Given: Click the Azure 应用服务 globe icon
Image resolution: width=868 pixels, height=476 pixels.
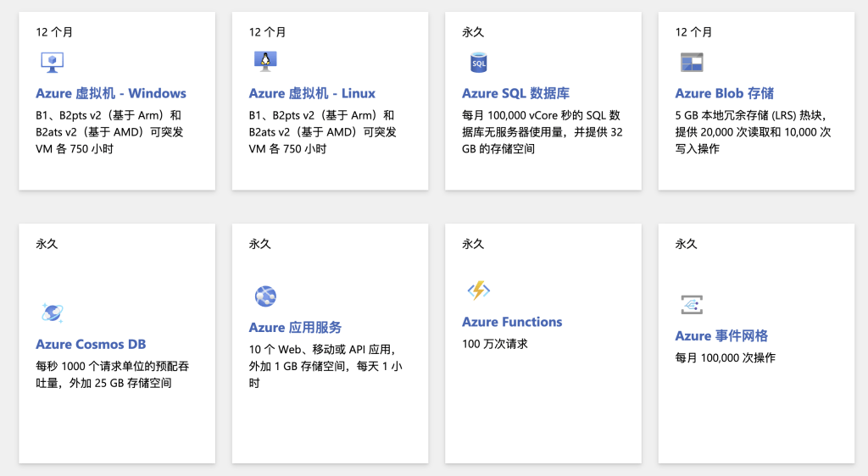Looking at the screenshot, I should [265, 296].
